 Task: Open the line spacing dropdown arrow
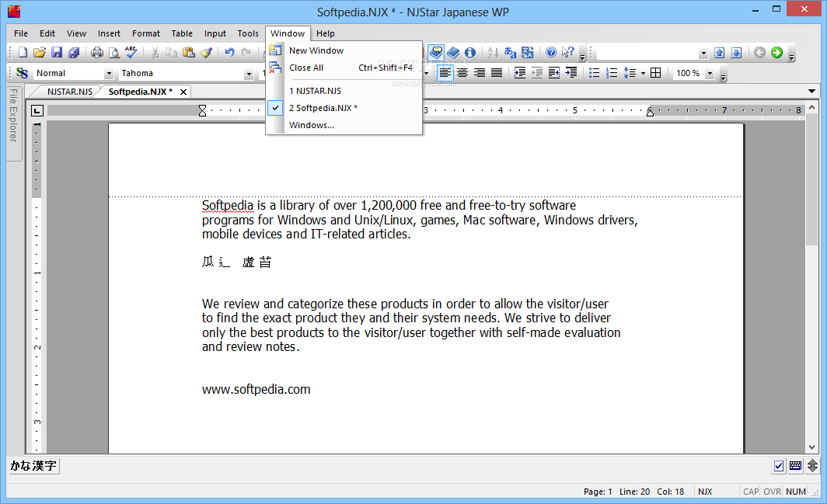click(x=643, y=73)
